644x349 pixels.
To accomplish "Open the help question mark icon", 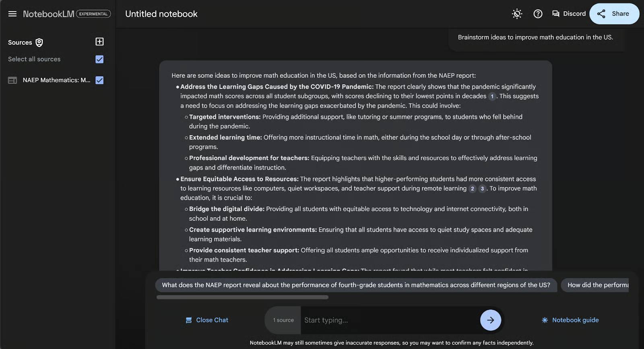I will [538, 14].
